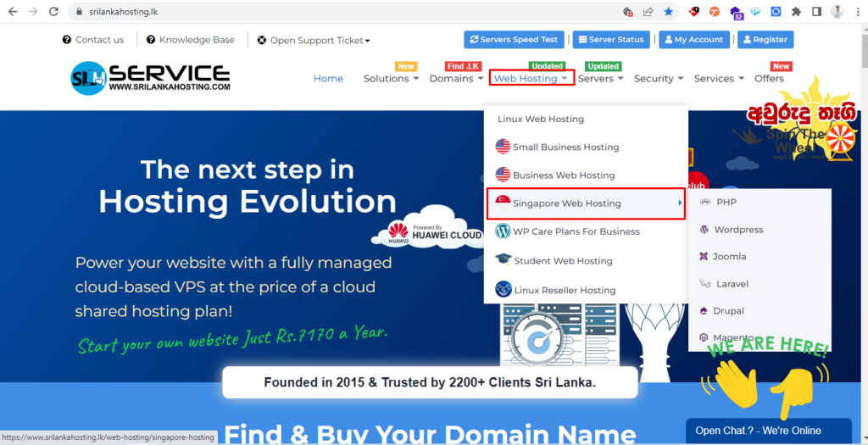868x445 pixels.
Task: Click US flag next to Business Web Hosting
Action: (503, 175)
